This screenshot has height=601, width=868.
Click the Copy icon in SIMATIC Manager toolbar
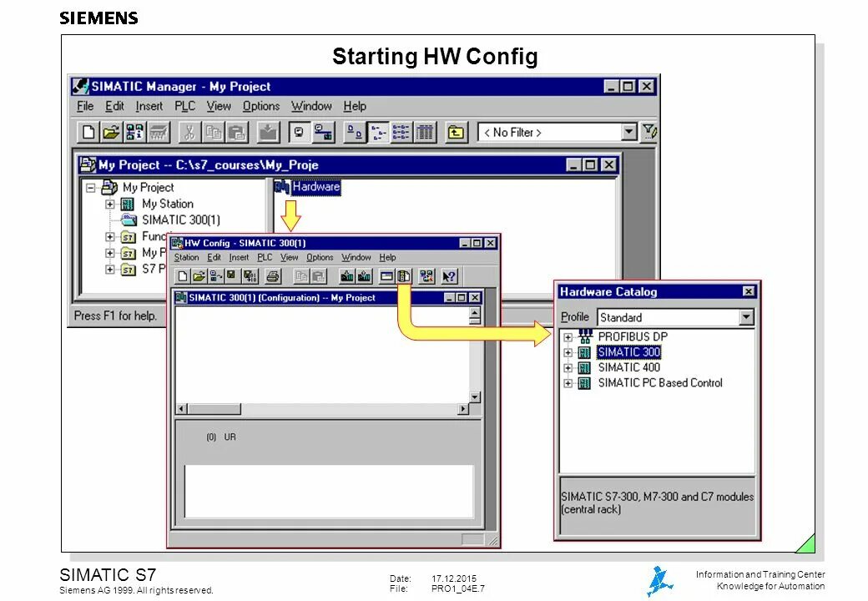[x=213, y=132]
